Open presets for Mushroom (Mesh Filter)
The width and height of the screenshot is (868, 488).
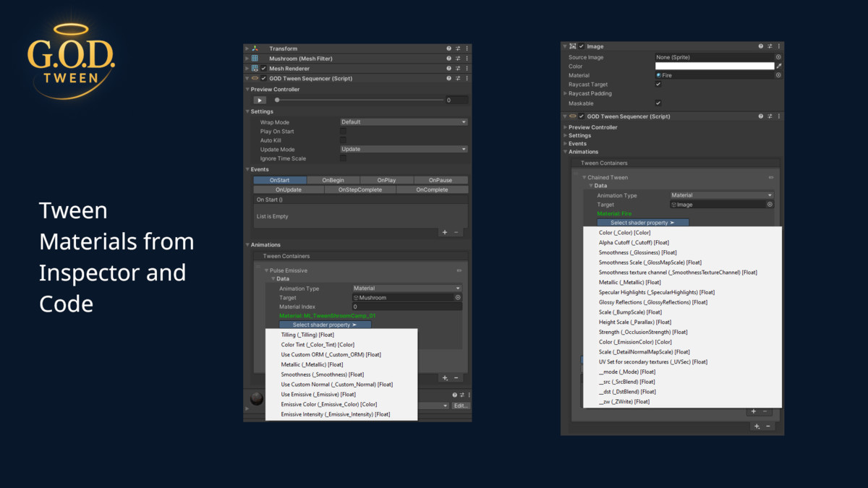[x=458, y=59]
